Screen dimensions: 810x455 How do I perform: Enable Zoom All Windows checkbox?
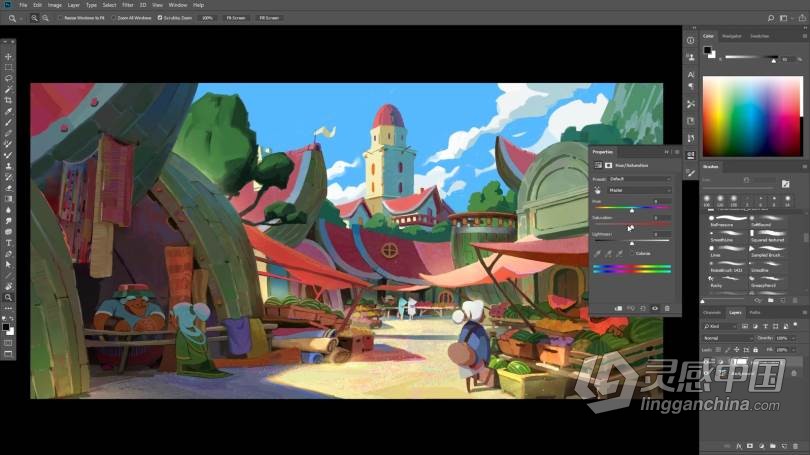114,18
